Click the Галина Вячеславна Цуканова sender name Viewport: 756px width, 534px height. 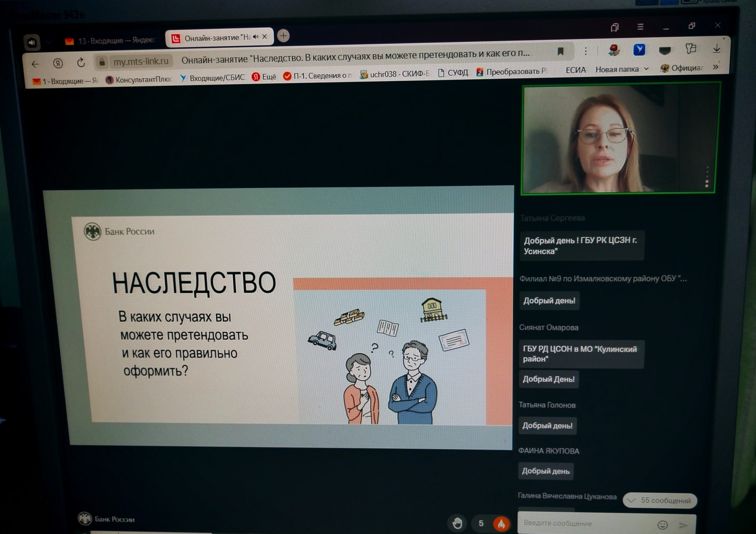(x=567, y=496)
